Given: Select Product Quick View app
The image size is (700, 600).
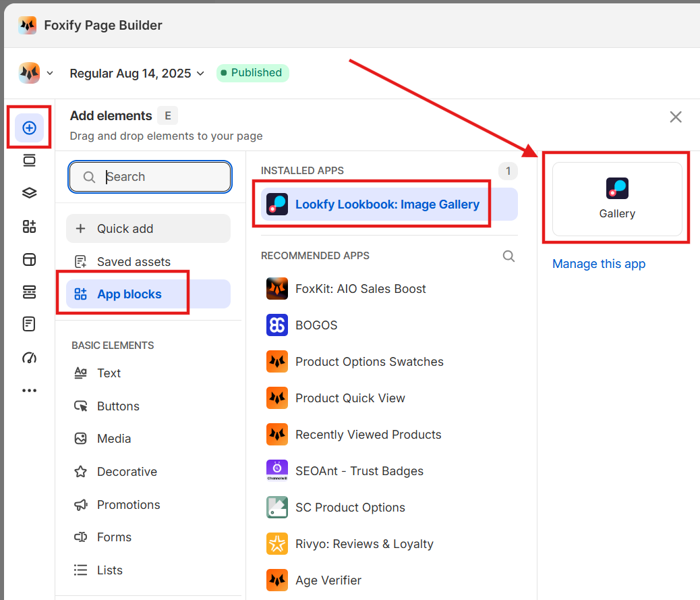Looking at the screenshot, I should 389,398.
